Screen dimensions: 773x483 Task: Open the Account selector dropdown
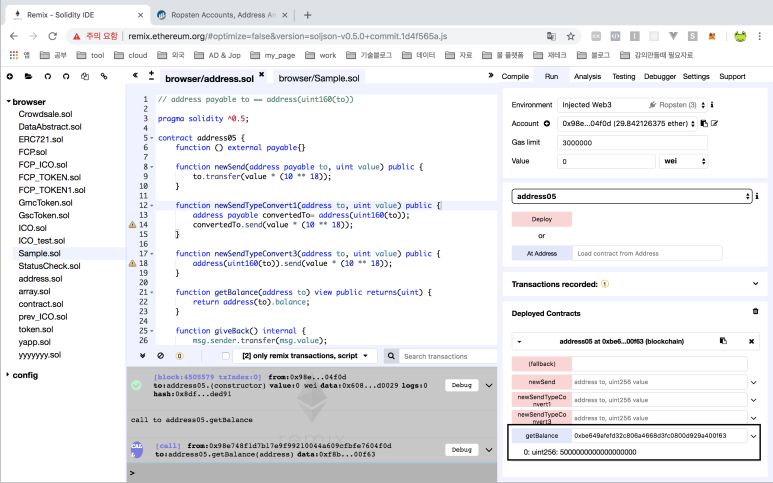[628, 124]
